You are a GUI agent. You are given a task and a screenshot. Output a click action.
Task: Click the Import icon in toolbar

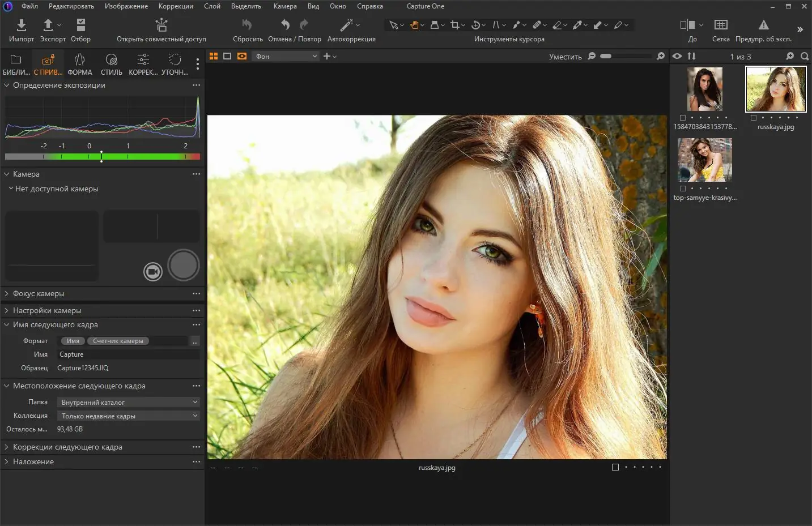pyautogui.click(x=21, y=25)
